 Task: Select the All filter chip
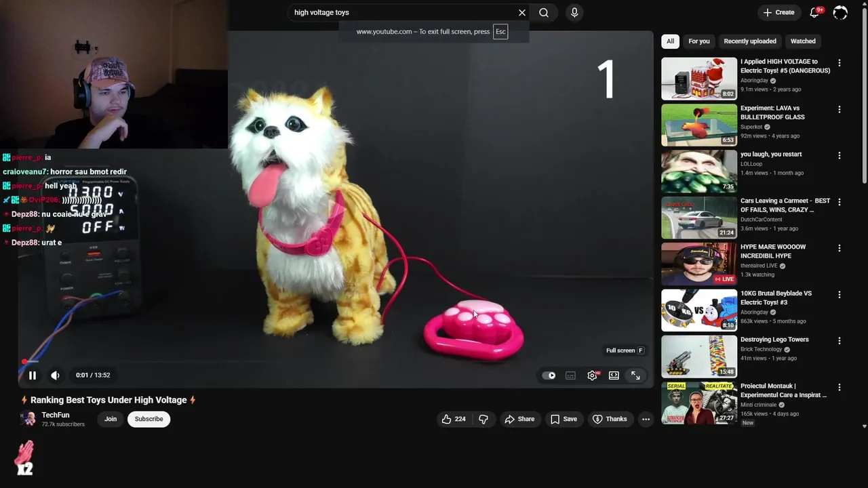670,41
